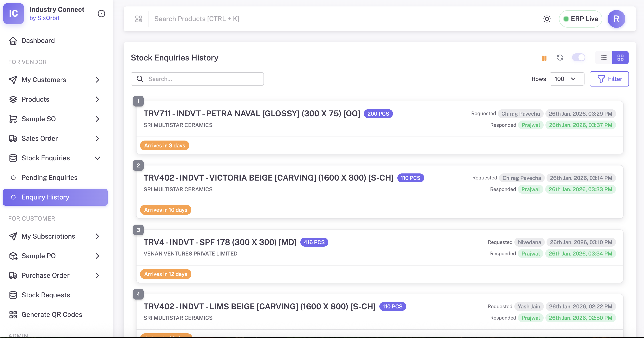Click the Filter button

point(609,79)
